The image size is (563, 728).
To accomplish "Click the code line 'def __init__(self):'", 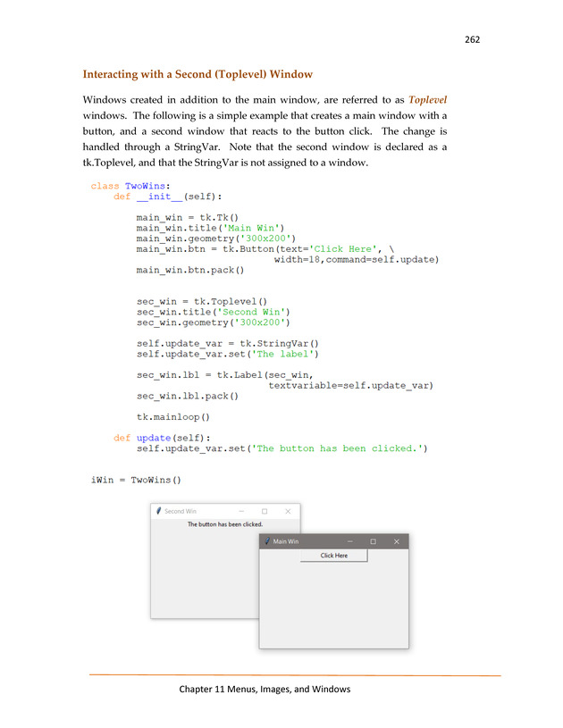I will coord(167,197).
